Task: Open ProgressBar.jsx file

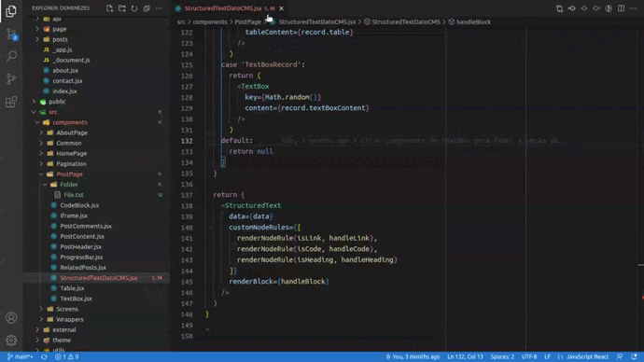Action: click(x=81, y=257)
